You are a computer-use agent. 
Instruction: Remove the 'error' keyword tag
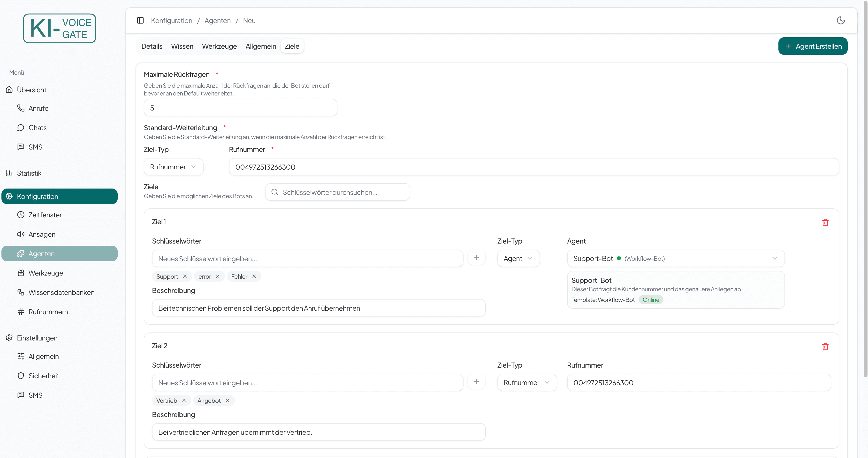click(218, 276)
